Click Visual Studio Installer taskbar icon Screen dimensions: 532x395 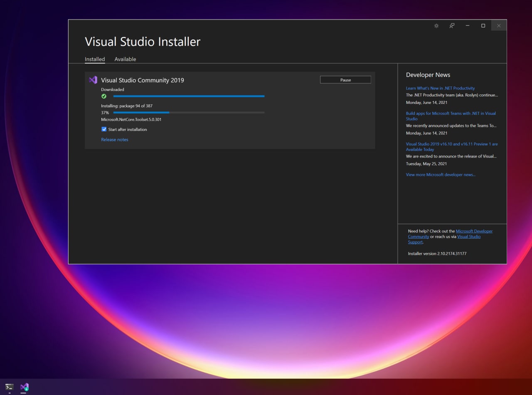coord(24,387)
